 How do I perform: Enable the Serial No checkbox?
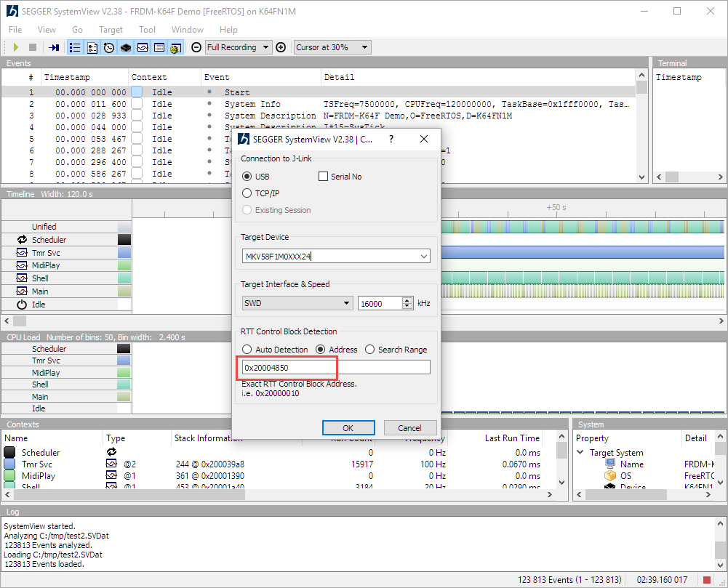coord(324,177)
